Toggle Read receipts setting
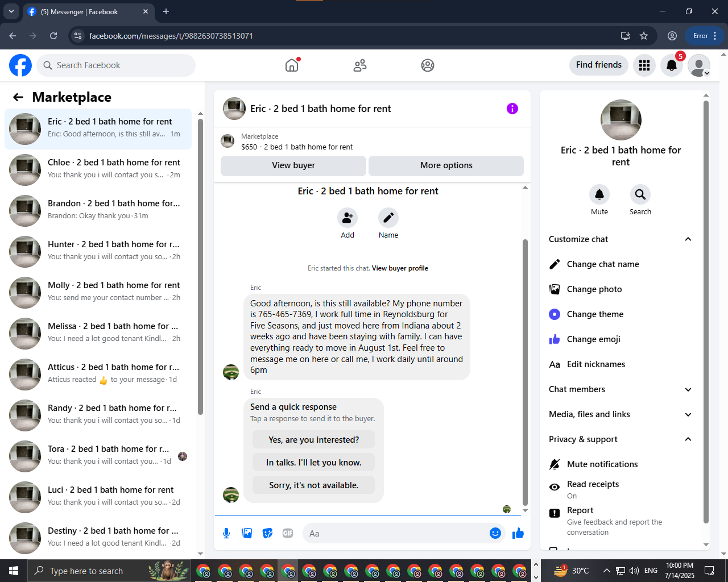Image resolution: width=728 pixels, height=582 pixels. click(x=620, y=489)
